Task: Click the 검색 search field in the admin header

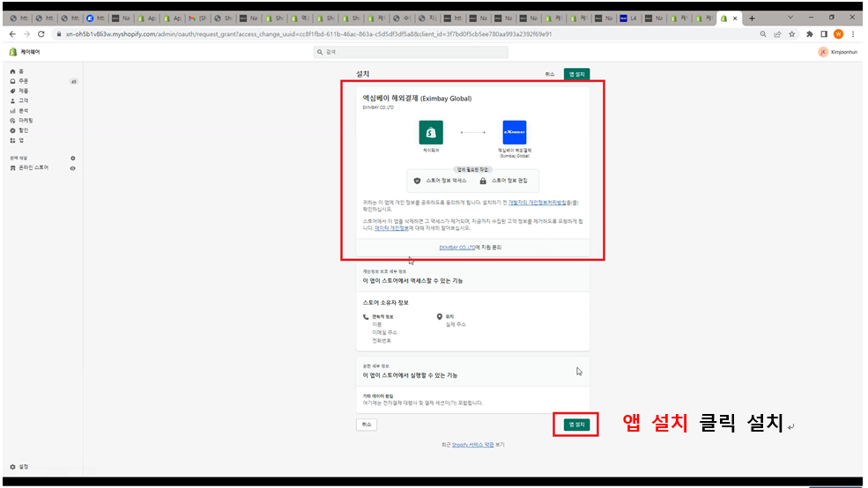Action: [411, 52]
